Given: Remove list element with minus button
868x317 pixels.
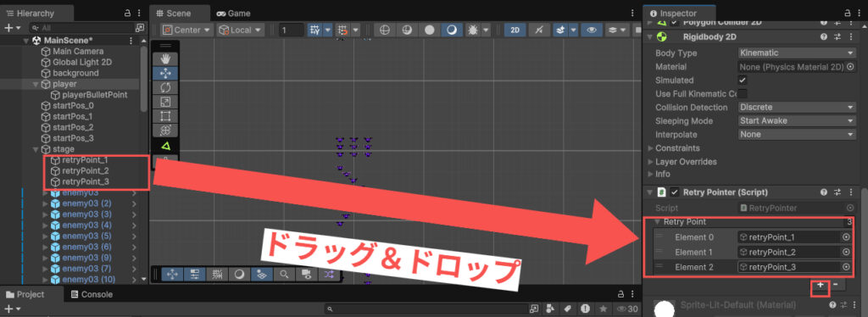Looking at the screenshot, I should (835, 285).
